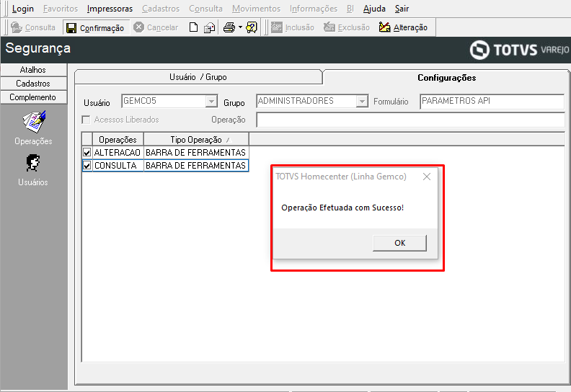This screenshot has width=571, height=392.
Task: Uncheck the ALTERACAO operation checkbox
Action: click(87, 153)
